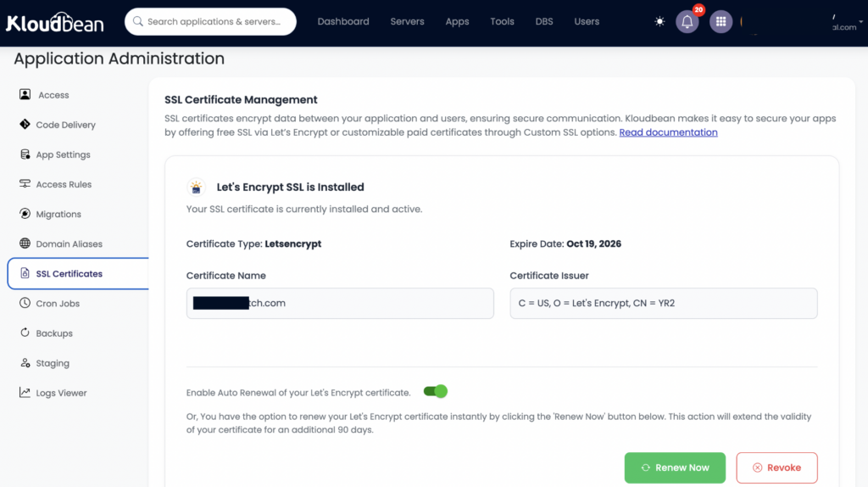This screenshot has height=487, width=868.
Task: Open the notifications bell
Action: (687, 21)
